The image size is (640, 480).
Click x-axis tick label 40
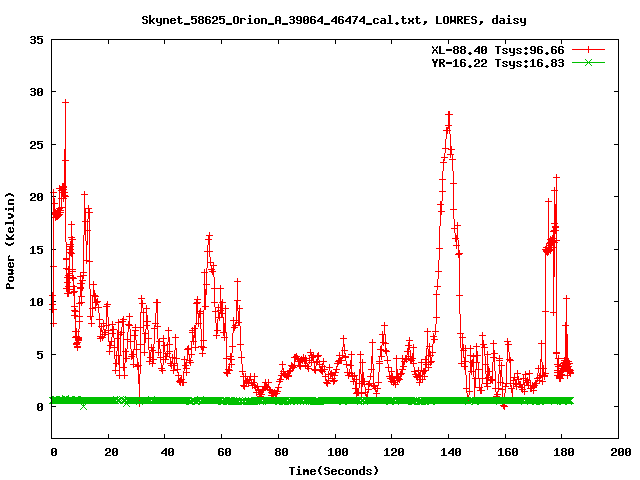168,452
